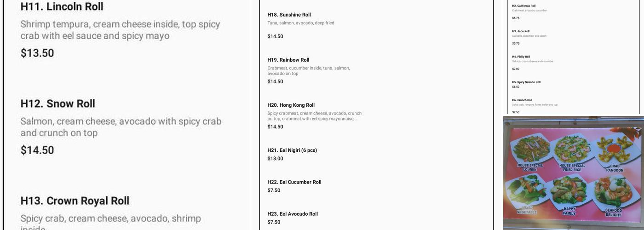Open the Happy Family dish photo

point(569,193)
